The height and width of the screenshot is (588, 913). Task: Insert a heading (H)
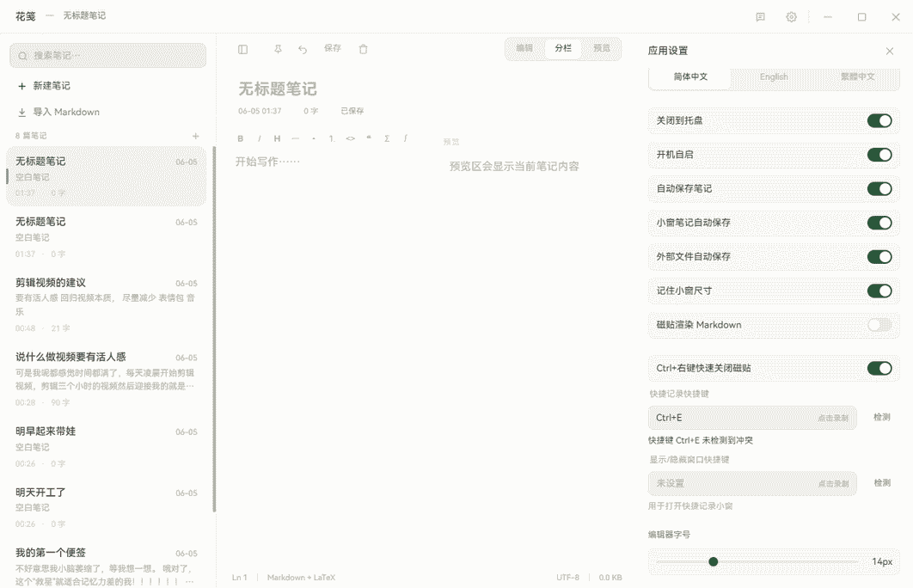(x=277, y=138)
